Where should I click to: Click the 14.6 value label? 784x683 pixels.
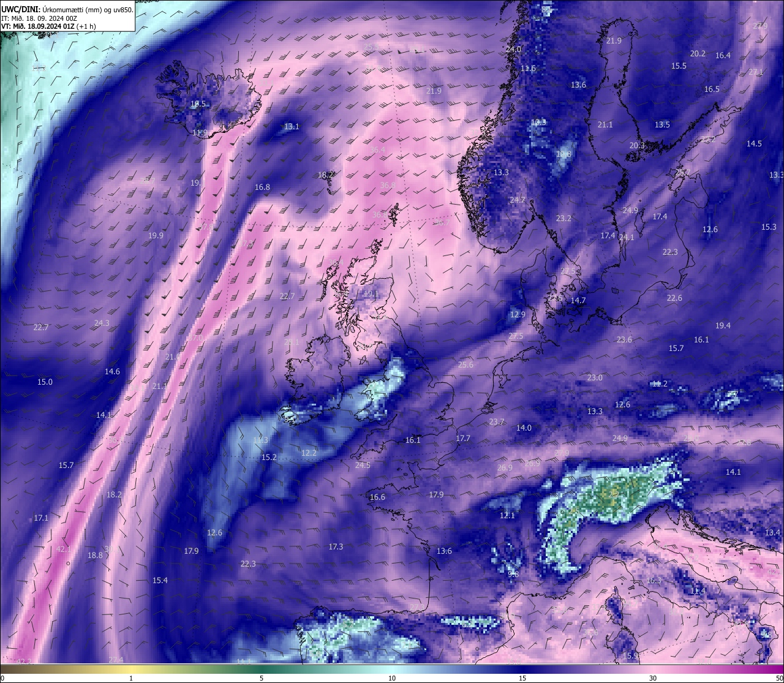tap(112, 372)
